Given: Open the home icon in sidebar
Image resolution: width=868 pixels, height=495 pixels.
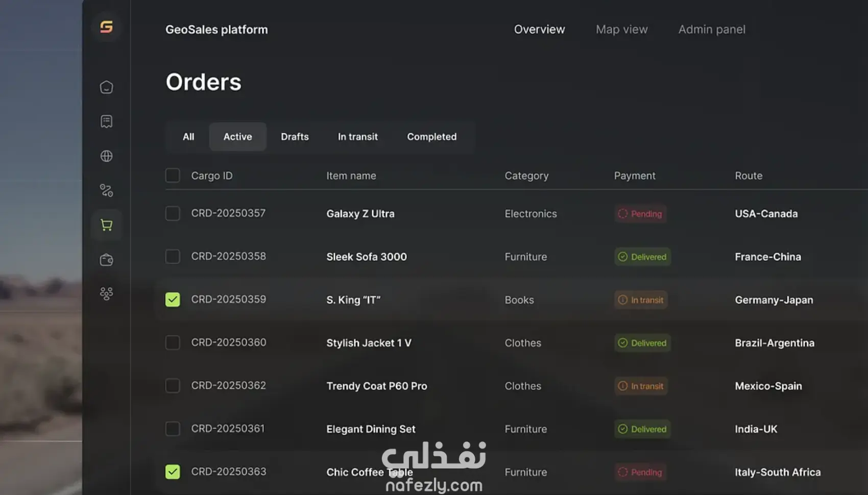Looking at the screenshot, I should pyautogui.click(x=106, y=87).
